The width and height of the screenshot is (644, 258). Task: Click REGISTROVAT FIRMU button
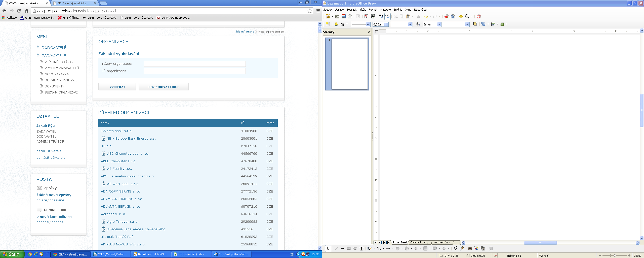164,87
